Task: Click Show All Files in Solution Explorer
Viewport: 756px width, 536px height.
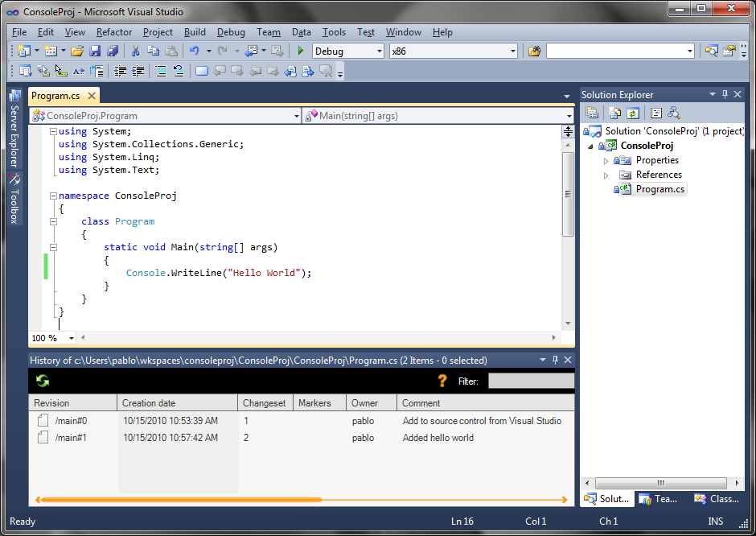Action: pyautogui.click(x=614, y=113)
